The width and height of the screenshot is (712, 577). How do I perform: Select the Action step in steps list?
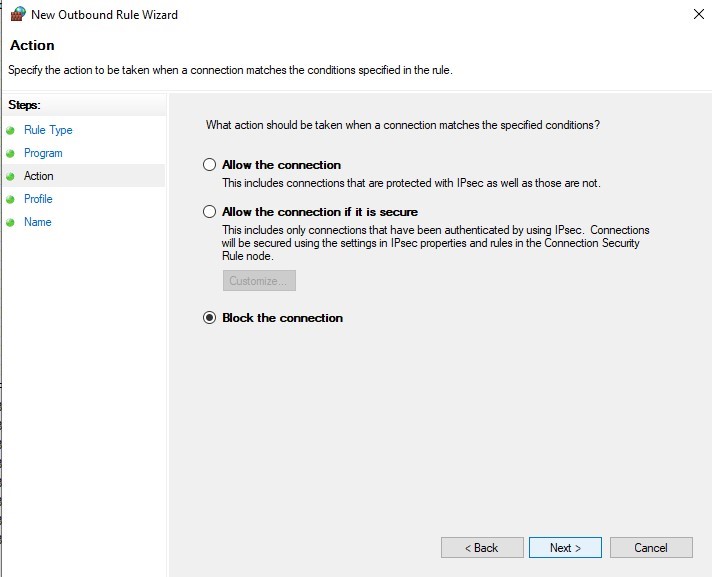pos(39,176)
